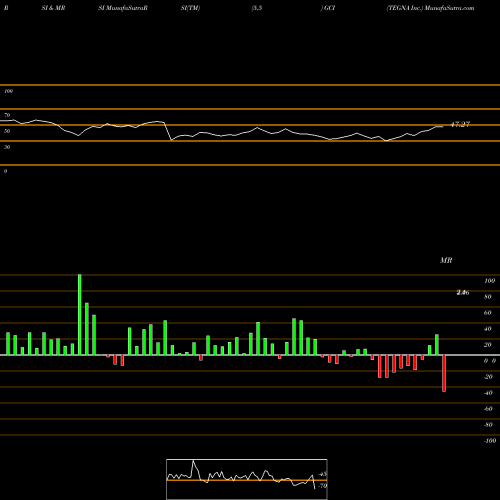Click the "60" label on the MR axis
The height and width of the screenshot is (500, 500).
click(x=488, y=313)
